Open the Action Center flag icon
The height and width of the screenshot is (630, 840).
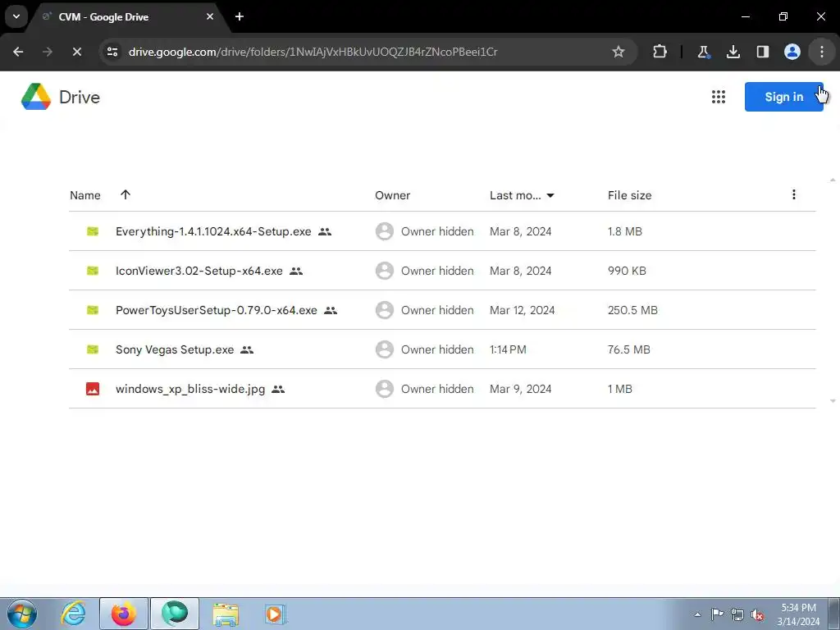coord(717,614)
